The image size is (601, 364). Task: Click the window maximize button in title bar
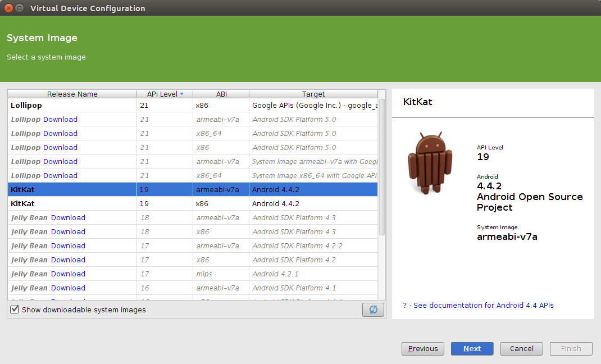pos(19,8)
